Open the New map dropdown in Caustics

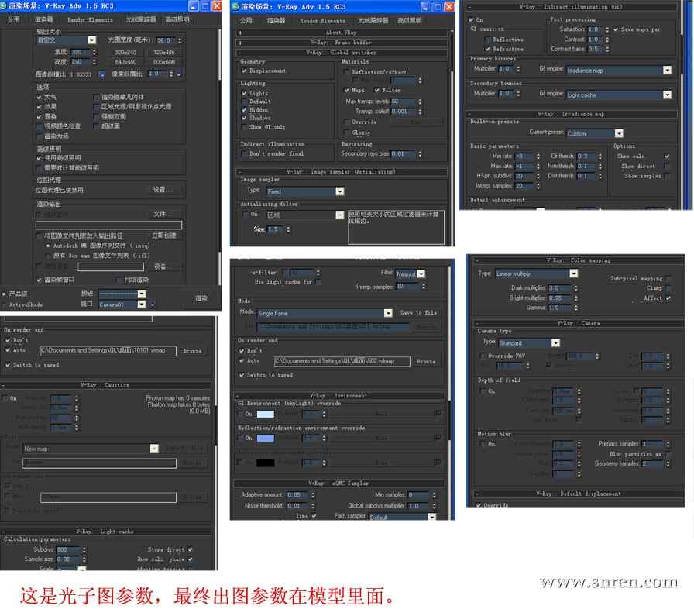click(x=154, y=449)
